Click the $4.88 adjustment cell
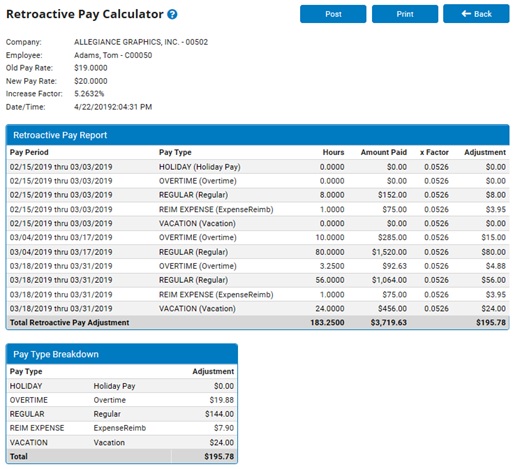Viewport: 513px width, 469px height. 496,266
